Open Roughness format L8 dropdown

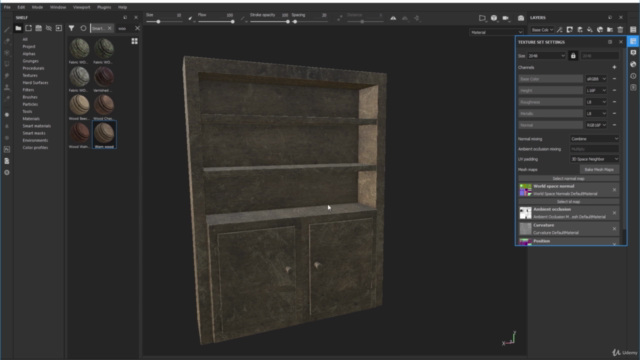coord(596,102)
